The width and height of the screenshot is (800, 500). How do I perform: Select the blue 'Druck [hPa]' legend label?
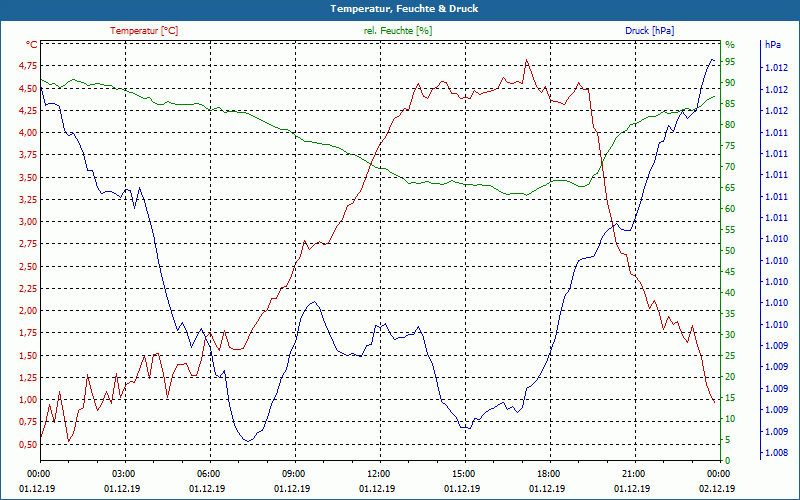pyautogui.click(x=649, y=31)
